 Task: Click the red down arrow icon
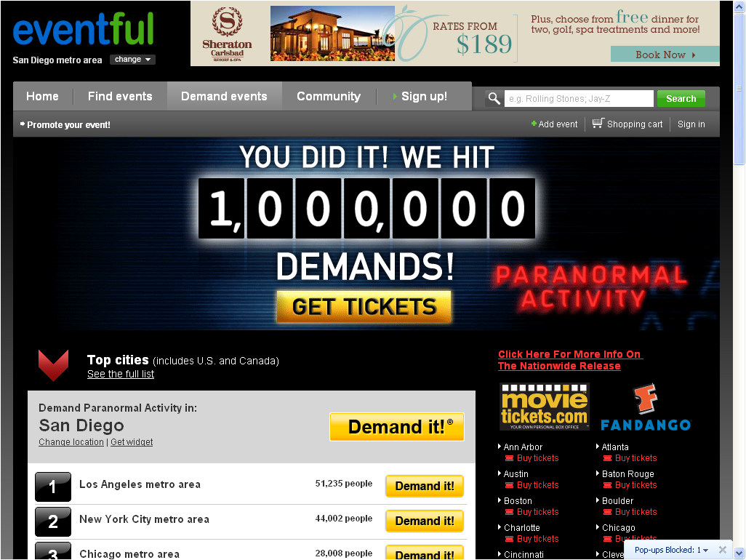[53, 365]
